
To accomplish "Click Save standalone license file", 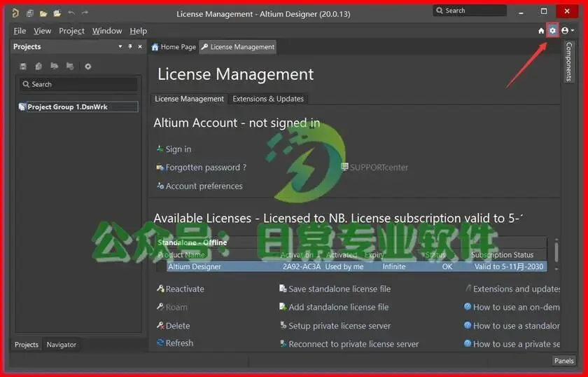I will point(335,289).
